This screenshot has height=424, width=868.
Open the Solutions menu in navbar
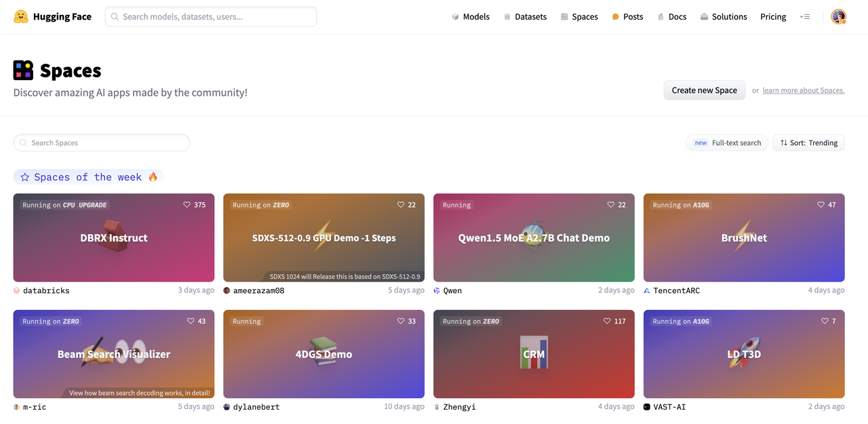point(724,17)
